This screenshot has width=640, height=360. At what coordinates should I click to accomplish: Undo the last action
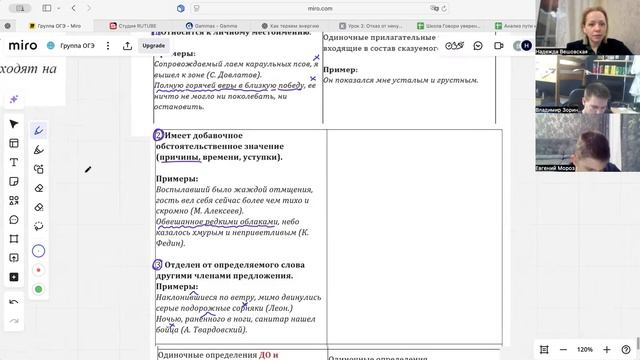pyautogui.click(x=14, y=302)
